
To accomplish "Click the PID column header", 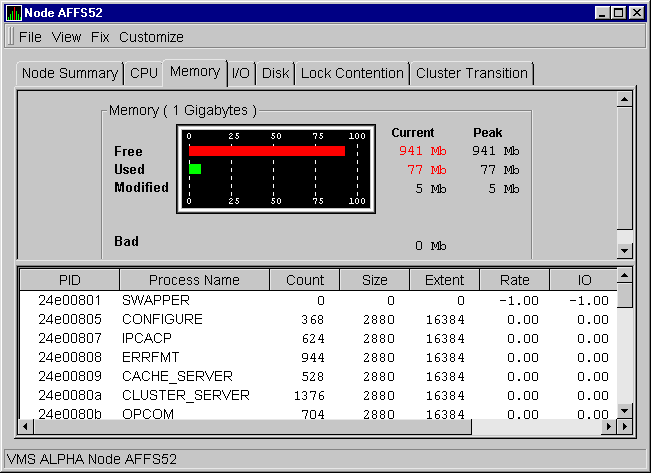I will pos(69,280).
